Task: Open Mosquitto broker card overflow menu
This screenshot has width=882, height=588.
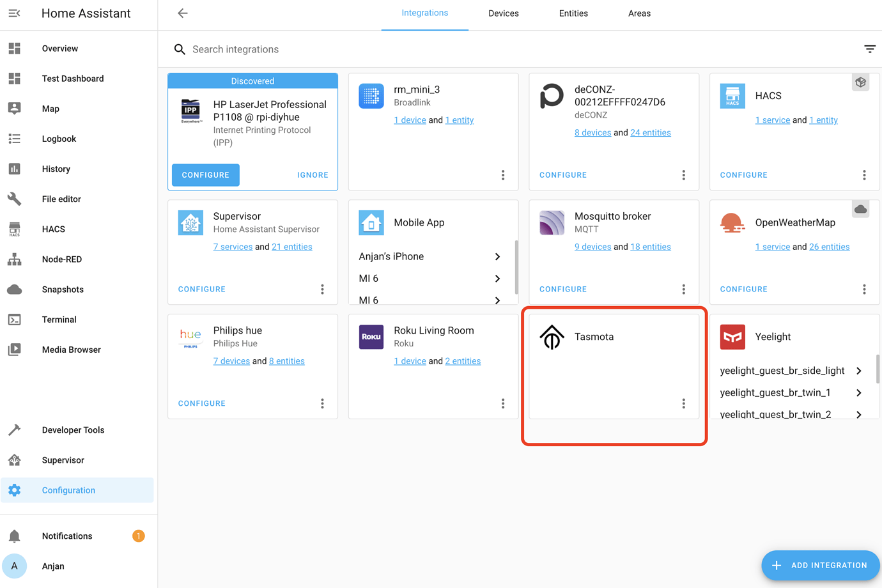Action: point(684,290)
